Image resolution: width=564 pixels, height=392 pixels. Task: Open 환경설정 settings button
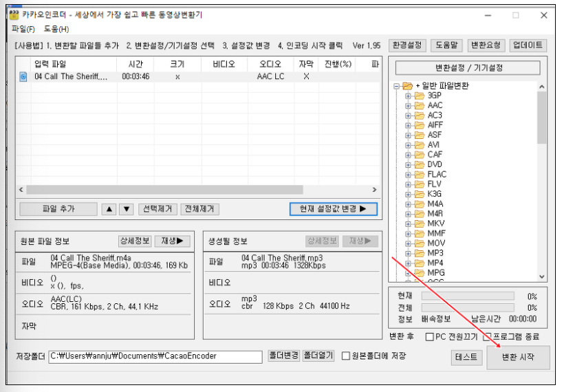point(407,45)
